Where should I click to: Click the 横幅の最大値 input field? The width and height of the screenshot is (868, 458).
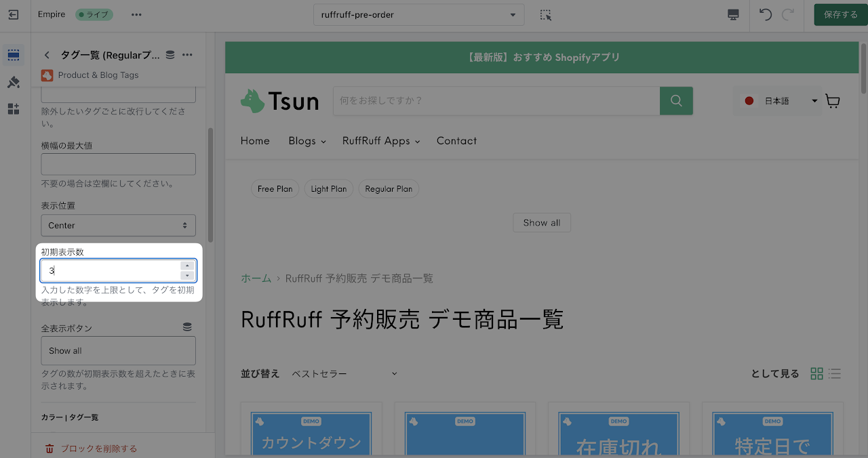pyautogui.click(x=118, y=164)
